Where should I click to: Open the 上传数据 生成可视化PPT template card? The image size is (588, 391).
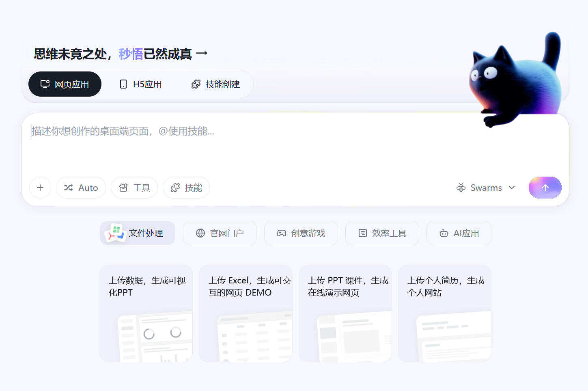pos(146,313)
